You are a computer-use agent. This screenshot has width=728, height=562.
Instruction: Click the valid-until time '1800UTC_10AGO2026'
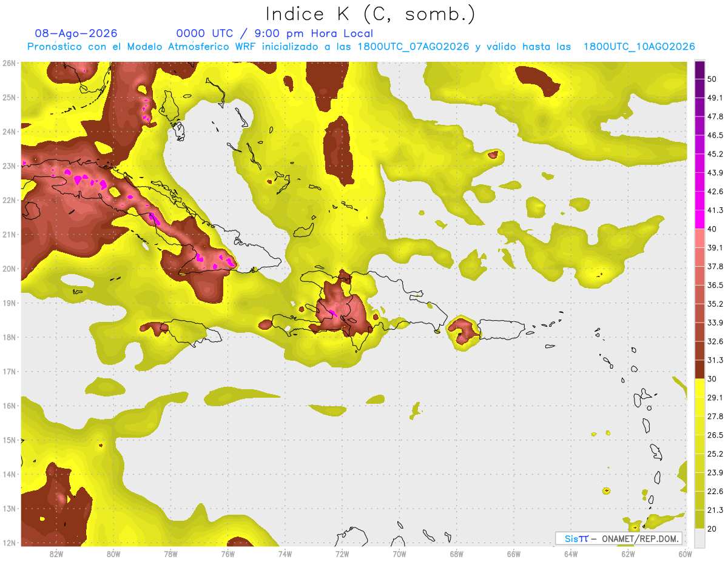coord(639,47)
